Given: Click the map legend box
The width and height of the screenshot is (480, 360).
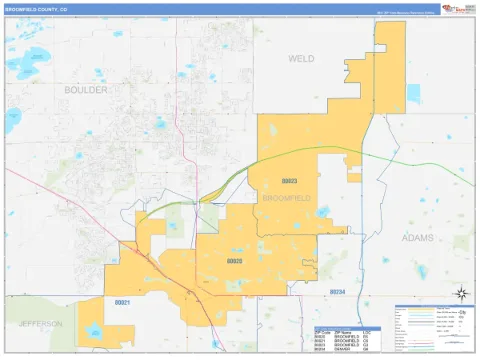Looking at the screenshot, I should 435,328.
